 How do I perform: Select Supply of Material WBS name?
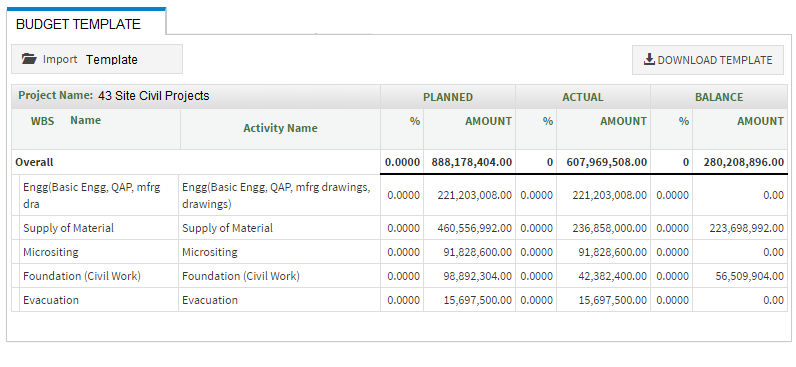tap(68, 228)
